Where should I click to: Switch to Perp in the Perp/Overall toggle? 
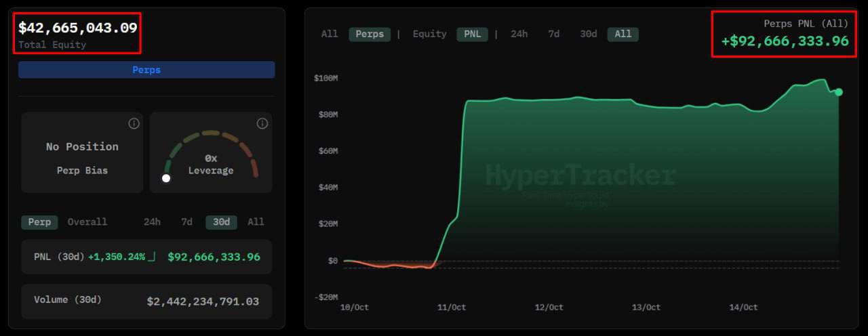[39, 222]
